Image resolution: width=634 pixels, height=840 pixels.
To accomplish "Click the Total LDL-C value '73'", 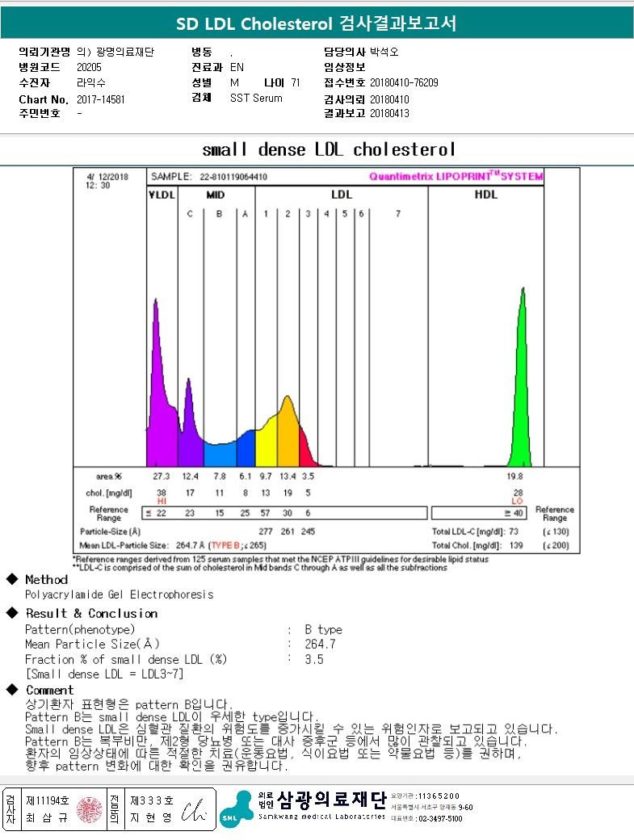I will (514, 531).
